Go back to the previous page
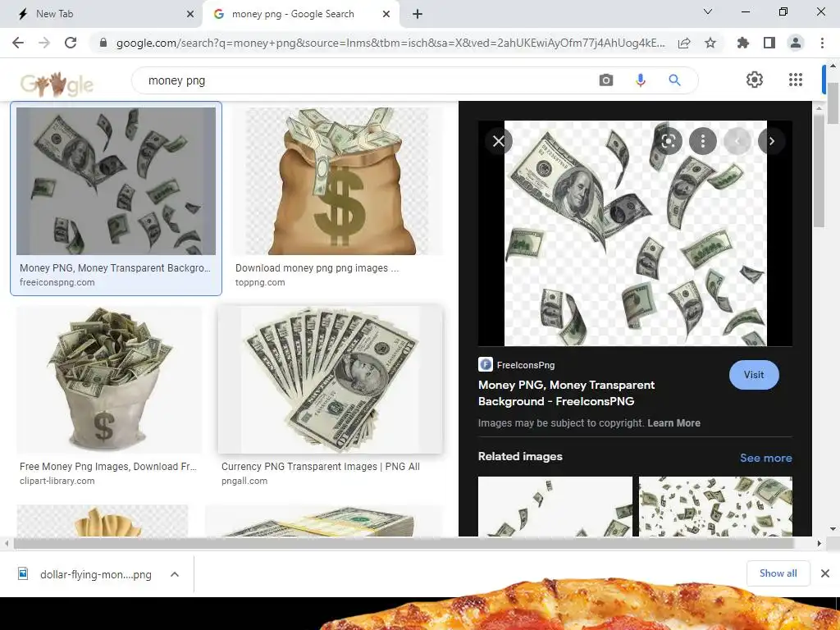 click(x=18, y=43)
